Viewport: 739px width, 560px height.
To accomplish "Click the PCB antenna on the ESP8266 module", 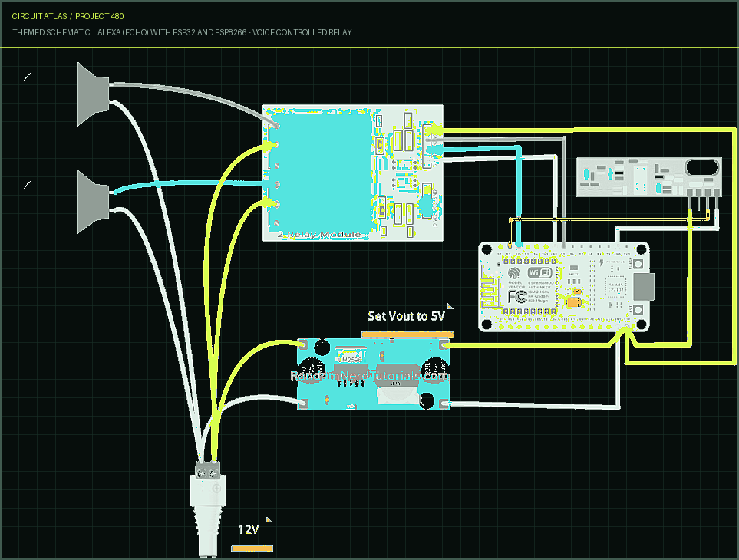I will click(x=490, y=286).
